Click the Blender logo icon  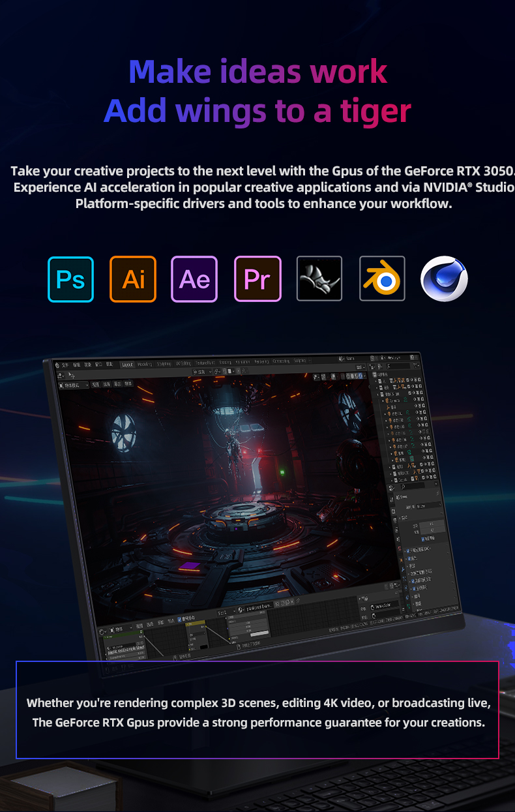pyautogui.click(x=382, y=278)
